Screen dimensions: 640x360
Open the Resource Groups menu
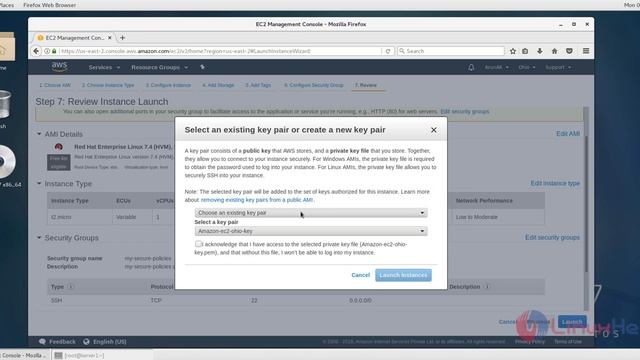pyautogui.click(x=159, y=67)
